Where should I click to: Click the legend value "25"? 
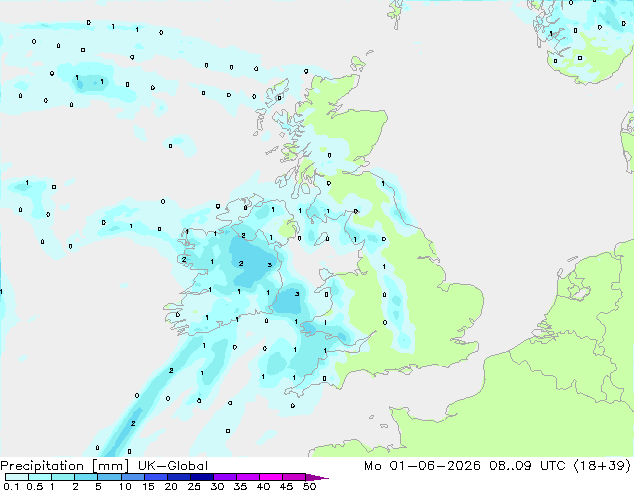tap(194, 486)
